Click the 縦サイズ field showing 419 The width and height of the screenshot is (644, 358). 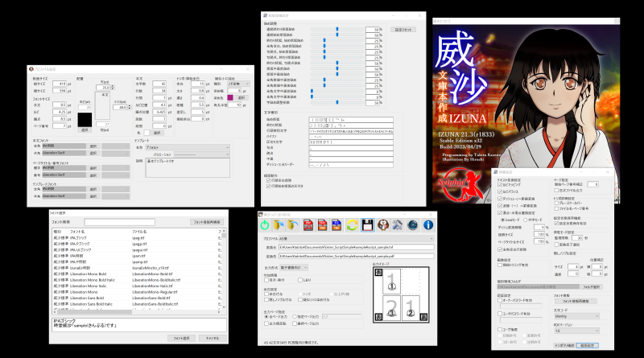60,84
